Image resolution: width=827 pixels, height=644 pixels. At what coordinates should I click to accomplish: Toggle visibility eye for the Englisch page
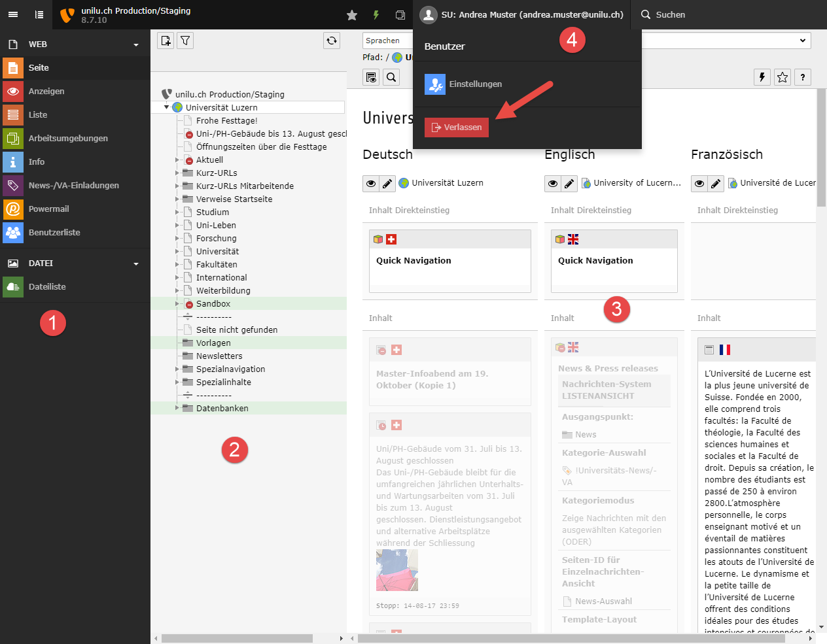(x=553, y=183)
